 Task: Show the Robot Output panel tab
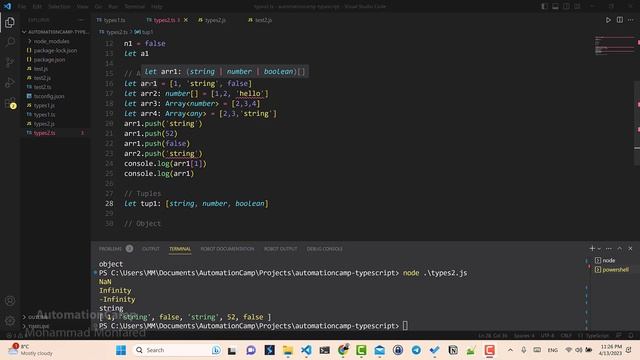(280, 249)
